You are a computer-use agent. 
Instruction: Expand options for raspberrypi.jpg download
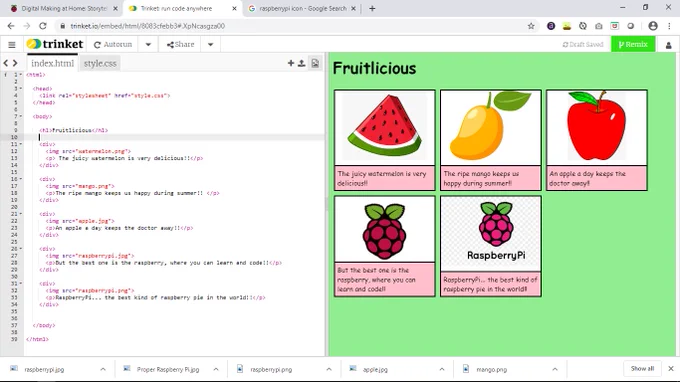[103, 369]
